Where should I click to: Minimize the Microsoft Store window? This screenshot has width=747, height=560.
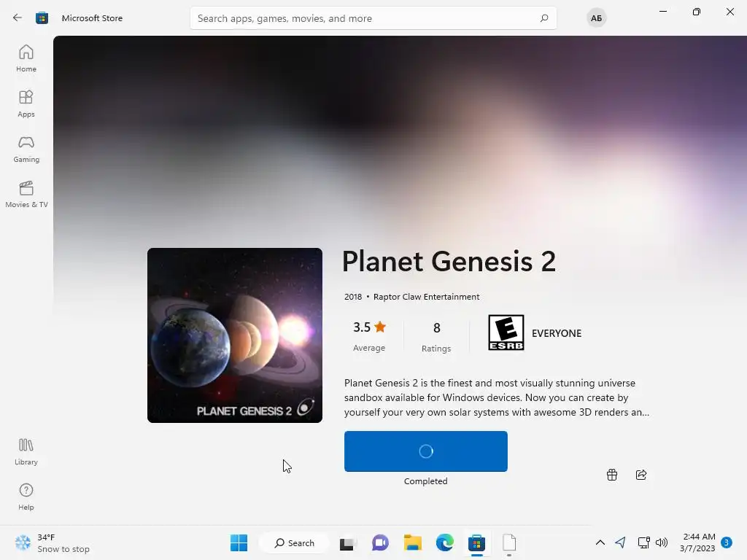pyautogui.click(x=663, y=12)
